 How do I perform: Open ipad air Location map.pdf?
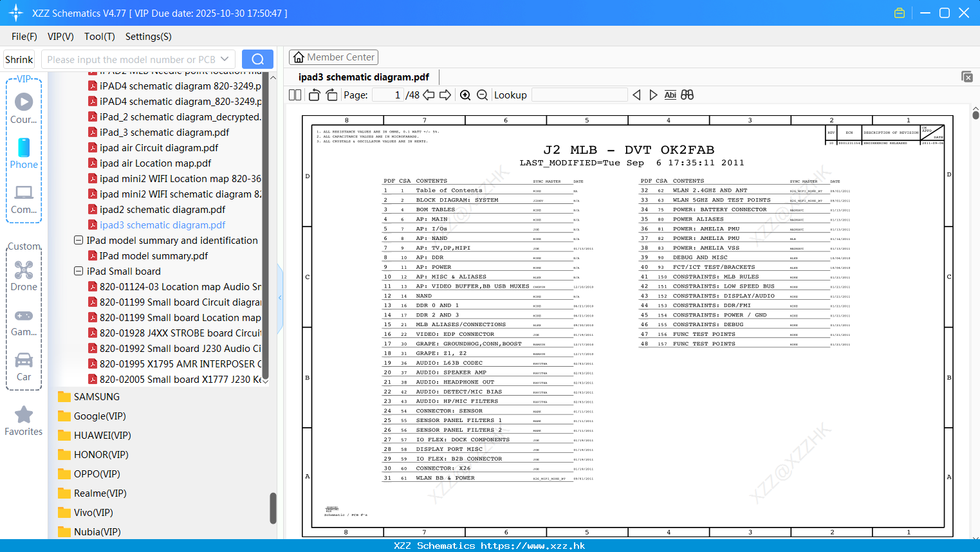(155, 163)
